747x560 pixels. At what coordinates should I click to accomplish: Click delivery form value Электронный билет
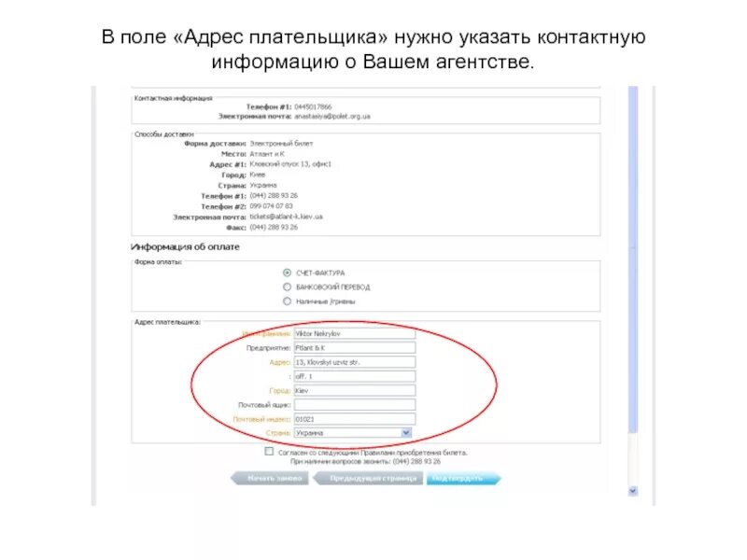click(281, 144)
